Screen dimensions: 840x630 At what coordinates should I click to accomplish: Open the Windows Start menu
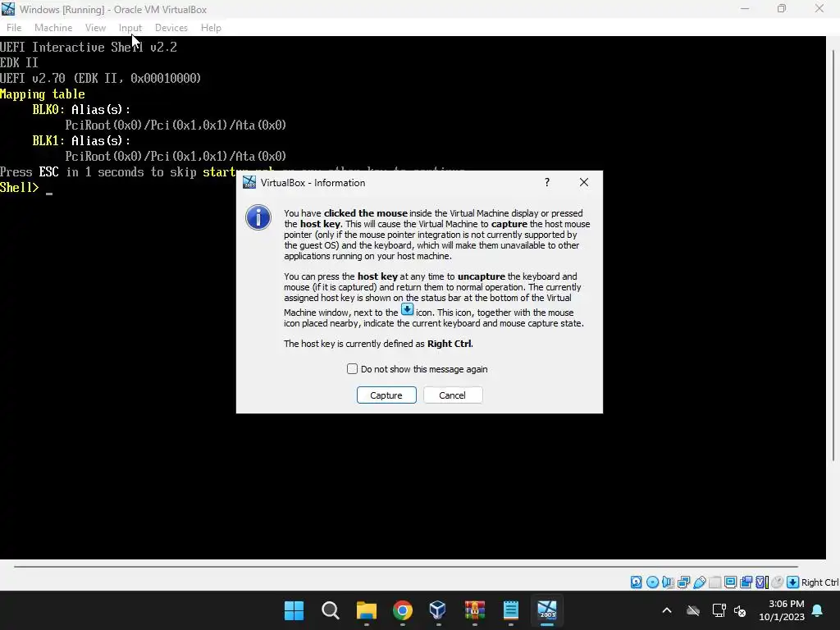pyautogui.click(x=294, y=610)
